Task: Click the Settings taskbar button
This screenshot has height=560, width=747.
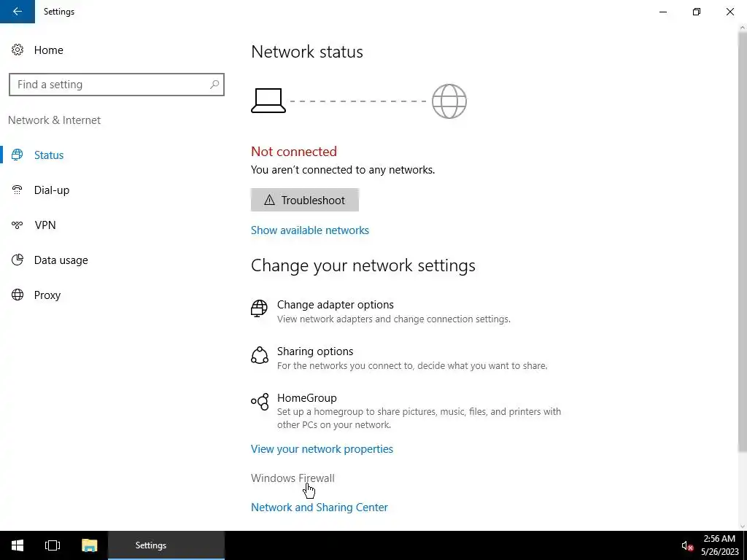Action: coord(166,545)
